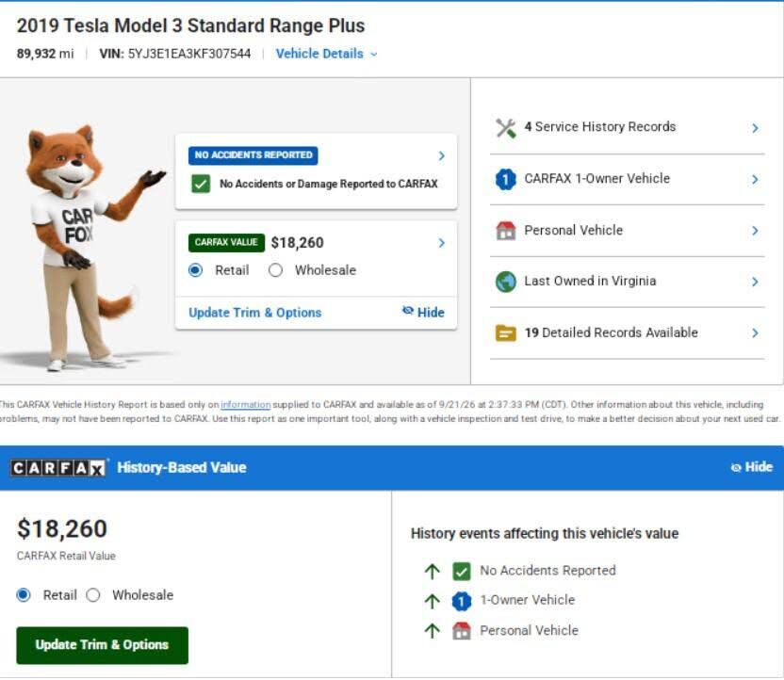Click the green Update Trim & Options button
The image size is (784, 680).
[102, 645]
